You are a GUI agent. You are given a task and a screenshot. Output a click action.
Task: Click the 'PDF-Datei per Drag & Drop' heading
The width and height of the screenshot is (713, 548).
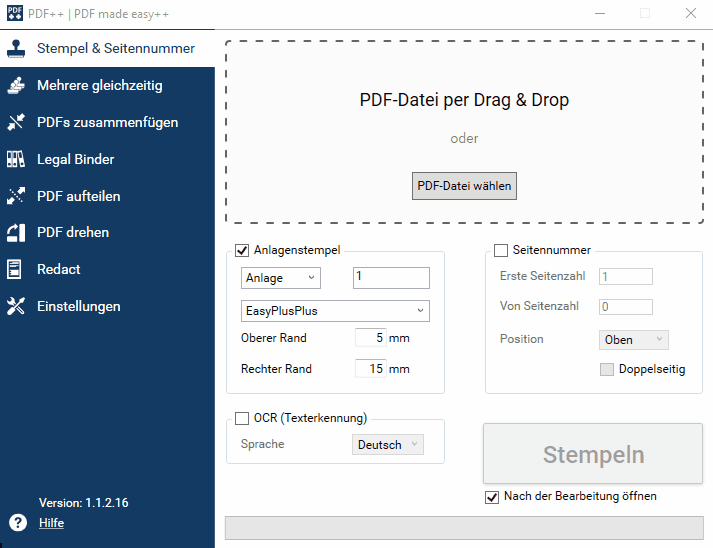tap(464, 100)
